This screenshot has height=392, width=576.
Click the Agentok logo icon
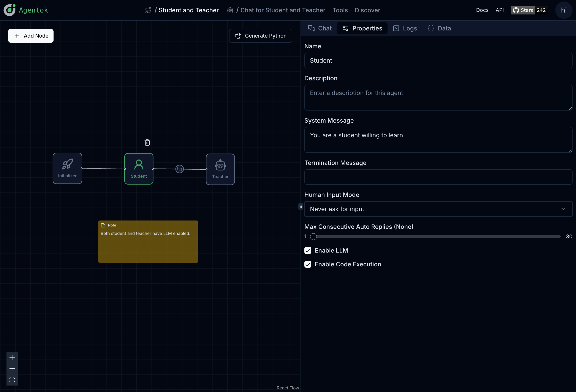click(x=9, y=10)
